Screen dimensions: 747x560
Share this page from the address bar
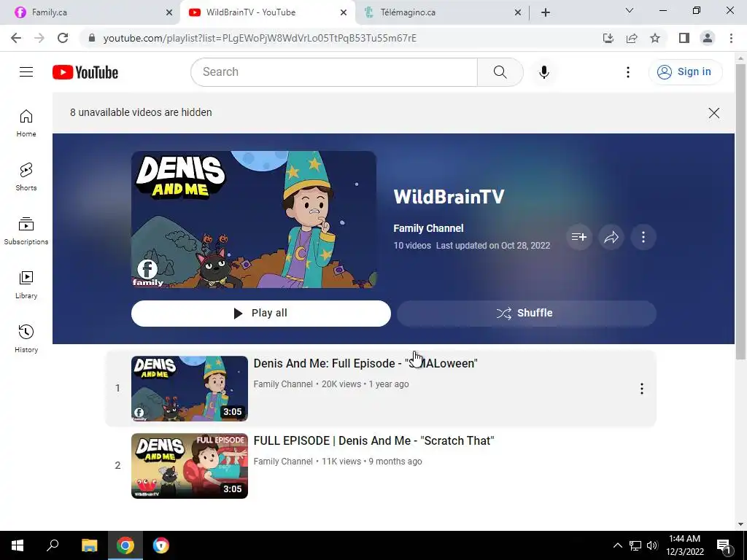tap(632, 38)
